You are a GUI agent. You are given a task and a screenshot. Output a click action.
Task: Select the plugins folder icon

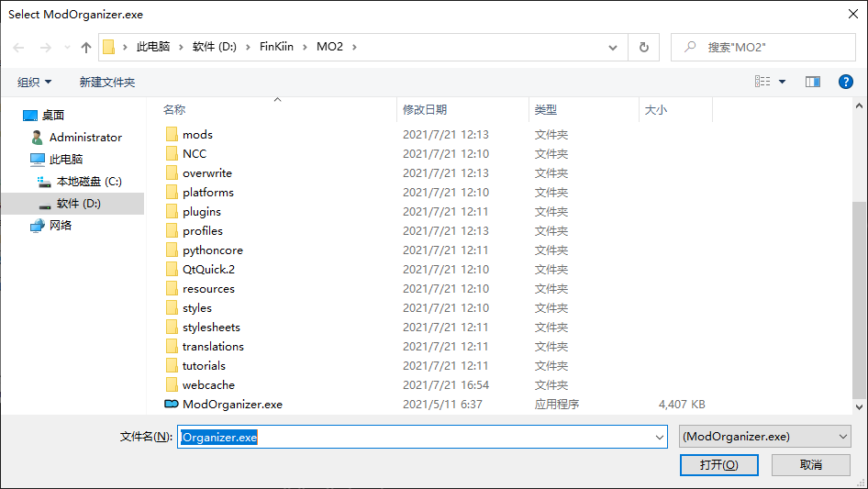coord(172,212)
